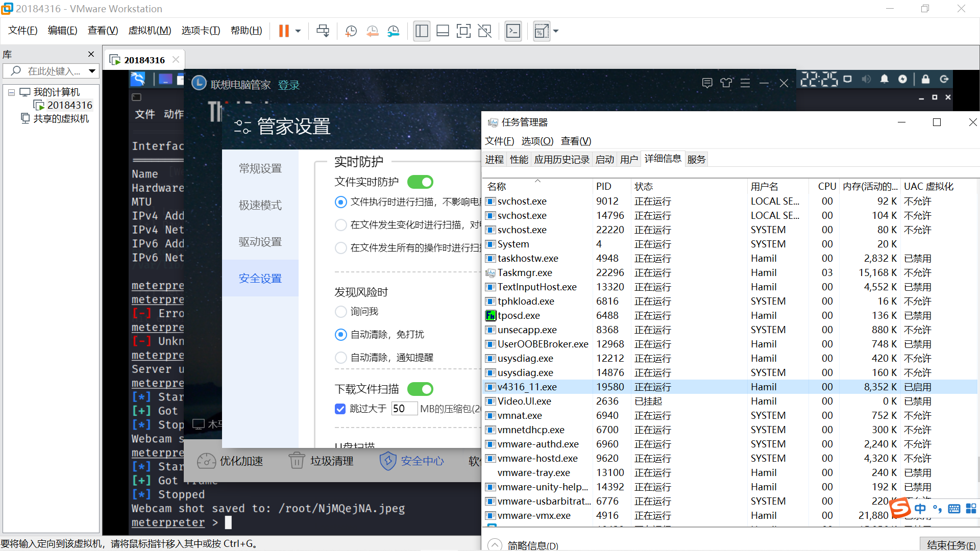The height and width of the screenshot is (551, 980).
Task: Click send Ctrl+Alt+Del icon
Action: point(323,31)
